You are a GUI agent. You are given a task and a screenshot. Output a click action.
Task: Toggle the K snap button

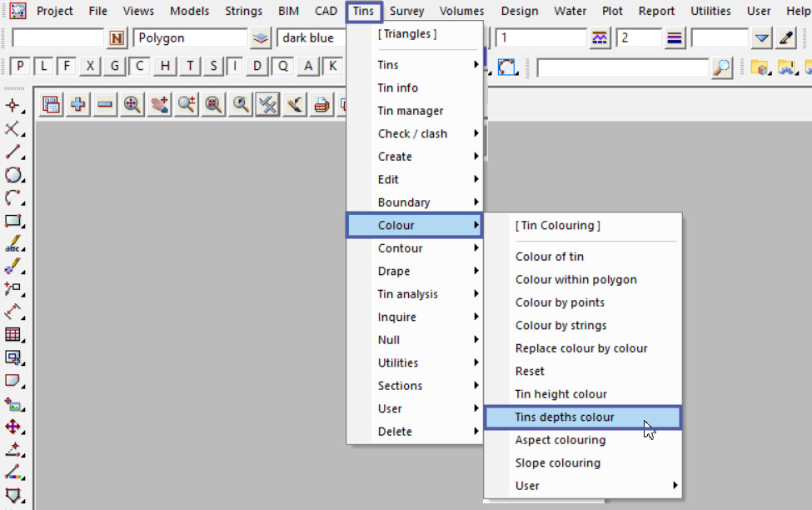click(x=333, y=67)
